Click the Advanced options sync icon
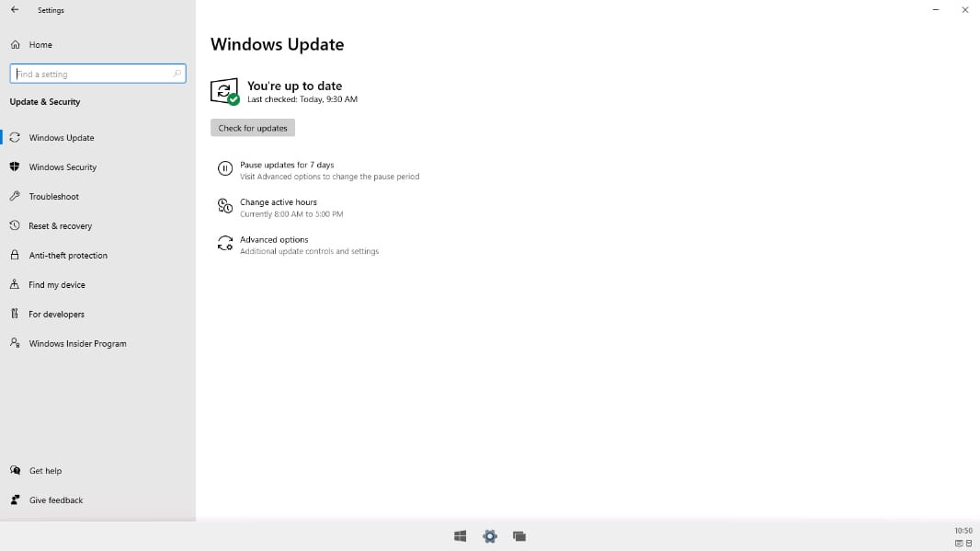The width and height of the screenshot is (980, 551). (x=225, y=244)
